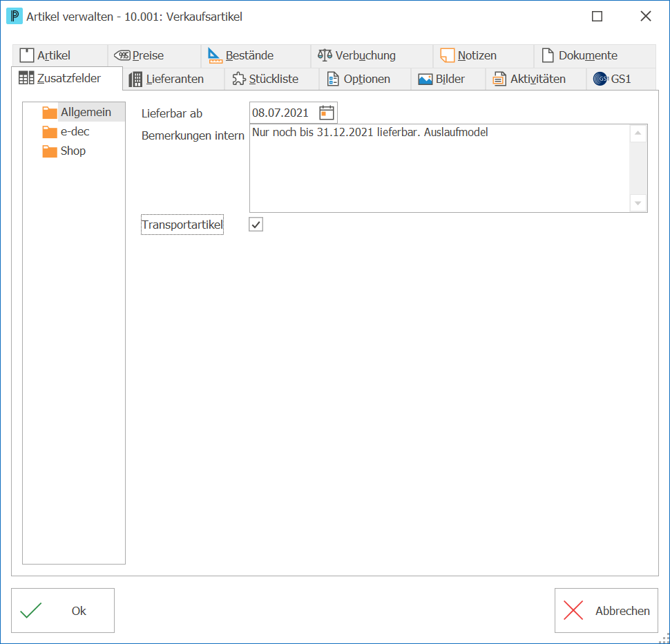Click the Zusatzfelder table icon

click(26, 78)
